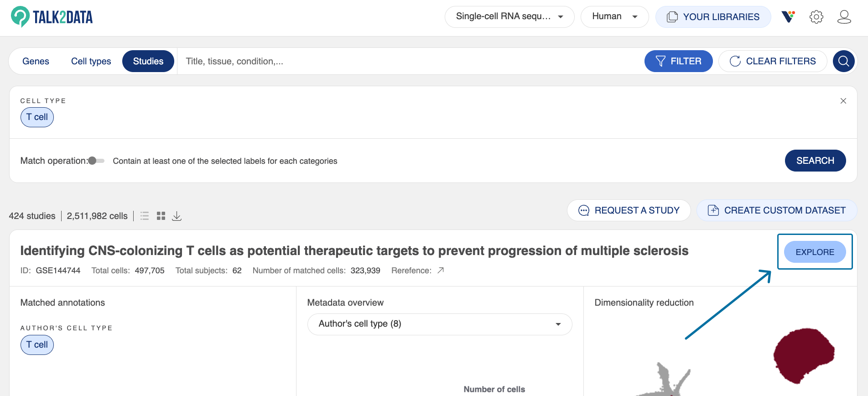
Task: Open the colorful V logo icon
Action: (788, 17)
